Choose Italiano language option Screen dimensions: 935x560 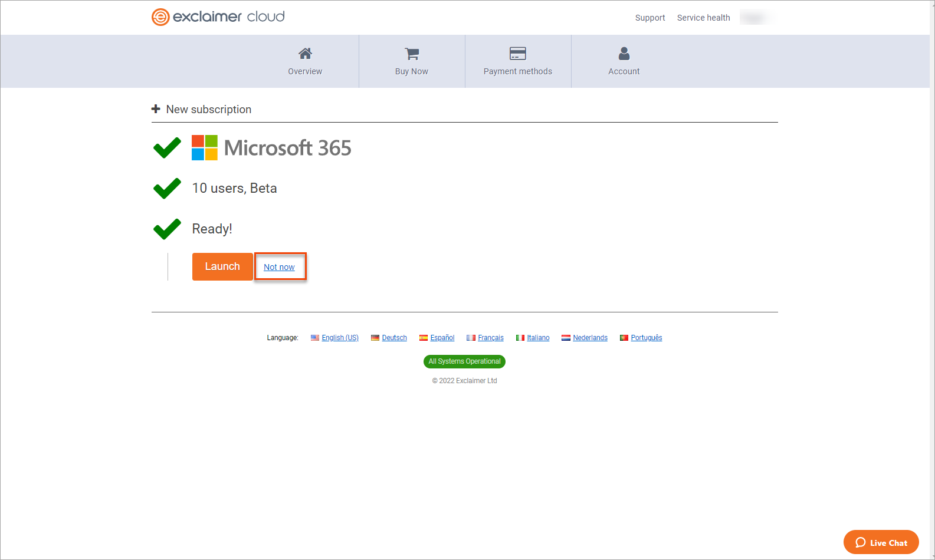[x=538, y=338]
